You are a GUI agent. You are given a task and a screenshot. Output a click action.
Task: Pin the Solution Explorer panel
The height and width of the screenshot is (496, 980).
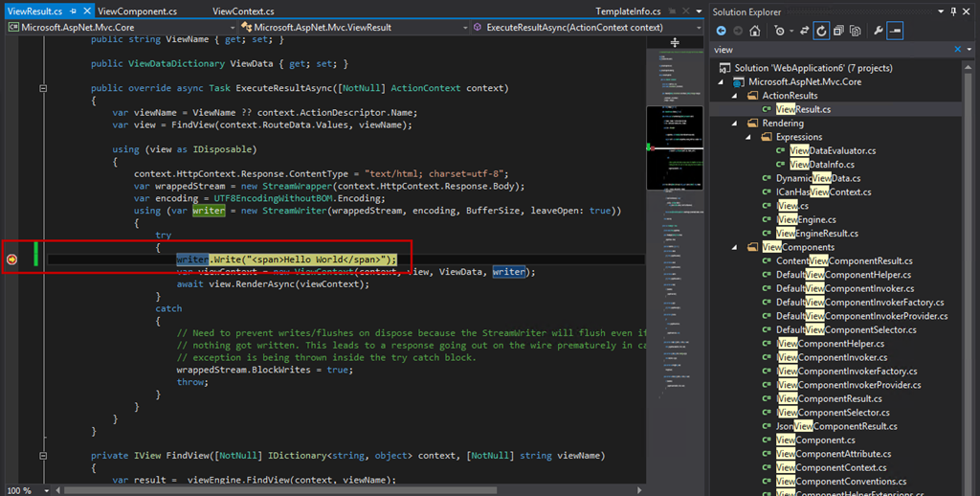(954, 11)
